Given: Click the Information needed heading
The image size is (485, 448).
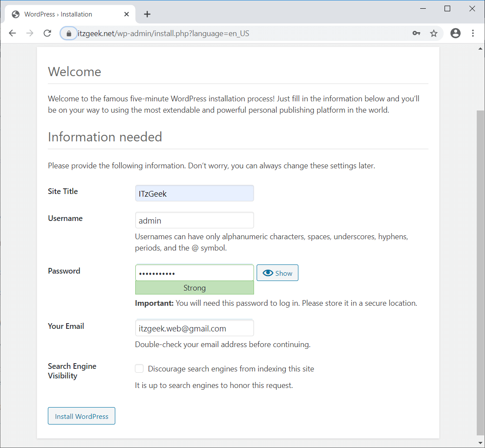Looking at the screenshot, I should pyautogui.click(x=105, y=137).
